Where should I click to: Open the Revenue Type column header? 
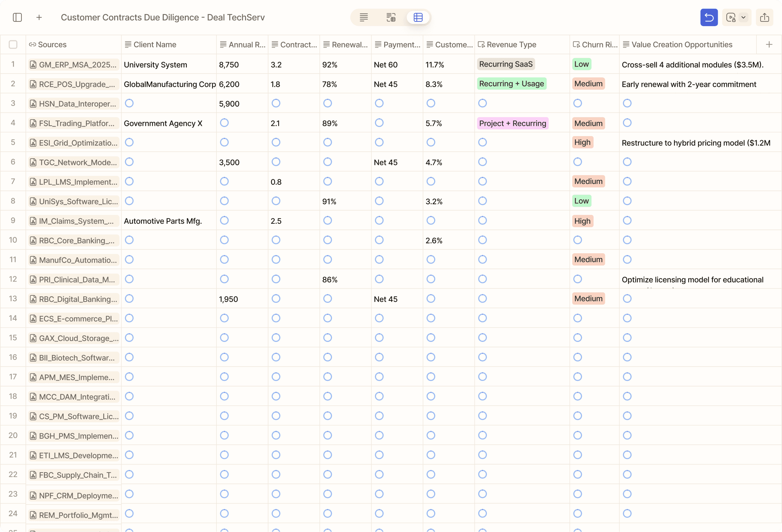[511, 44]
